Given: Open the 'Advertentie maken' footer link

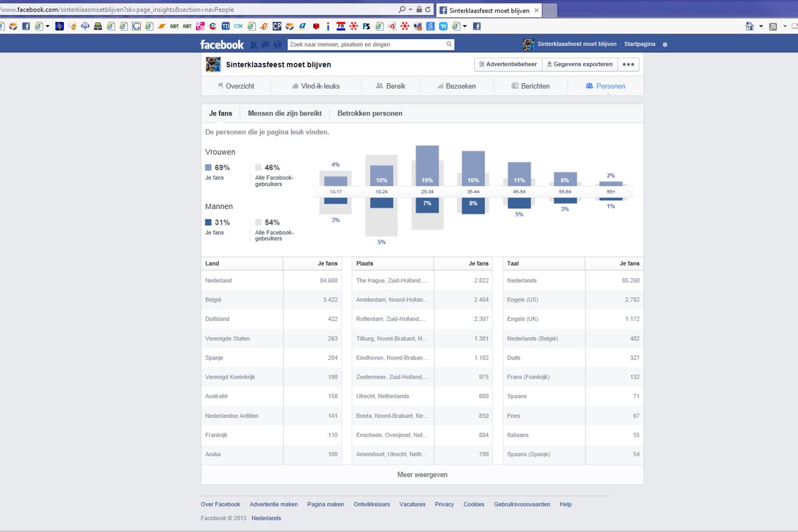Looking at the screenshot, I should click(274, 505).
